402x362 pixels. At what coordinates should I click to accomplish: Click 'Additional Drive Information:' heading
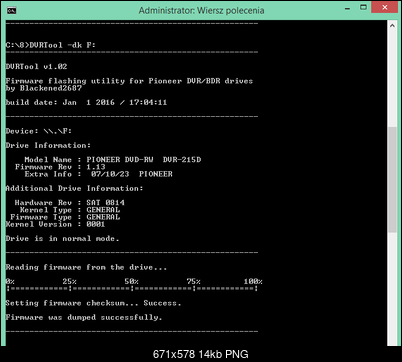[x=74, y=188]
